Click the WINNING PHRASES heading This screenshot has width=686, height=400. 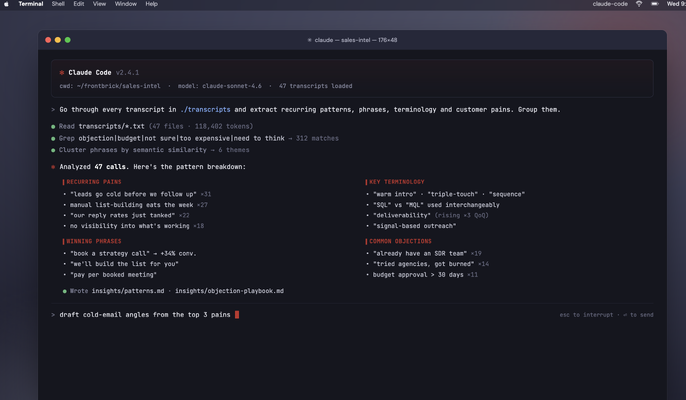94,241
